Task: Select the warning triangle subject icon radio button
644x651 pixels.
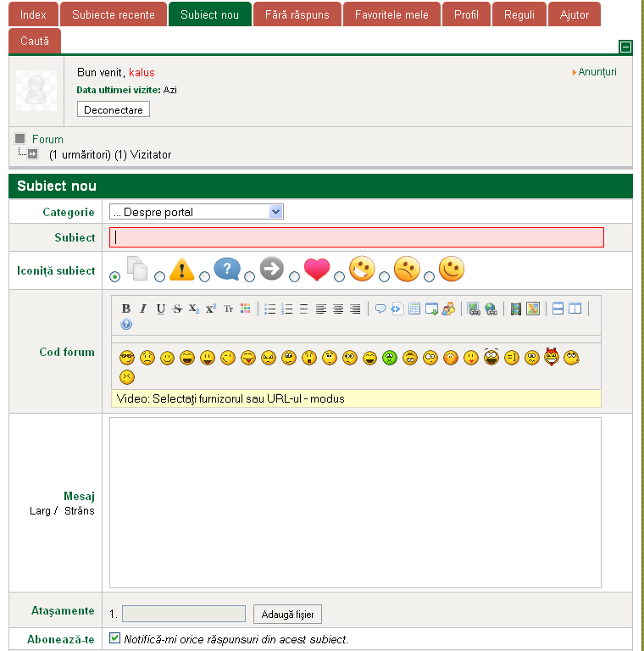Action: 159,276
